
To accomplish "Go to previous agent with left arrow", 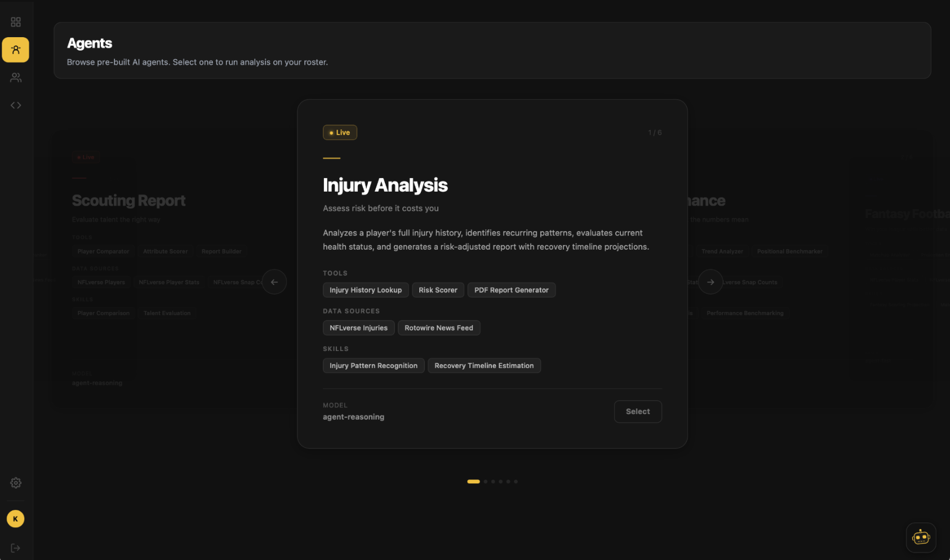I will (x=274, y=282).
